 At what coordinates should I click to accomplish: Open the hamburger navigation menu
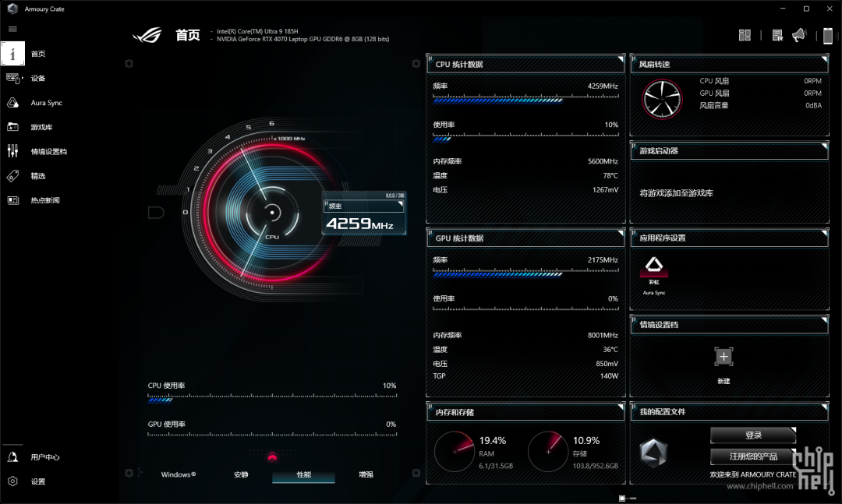click(13, 29)
